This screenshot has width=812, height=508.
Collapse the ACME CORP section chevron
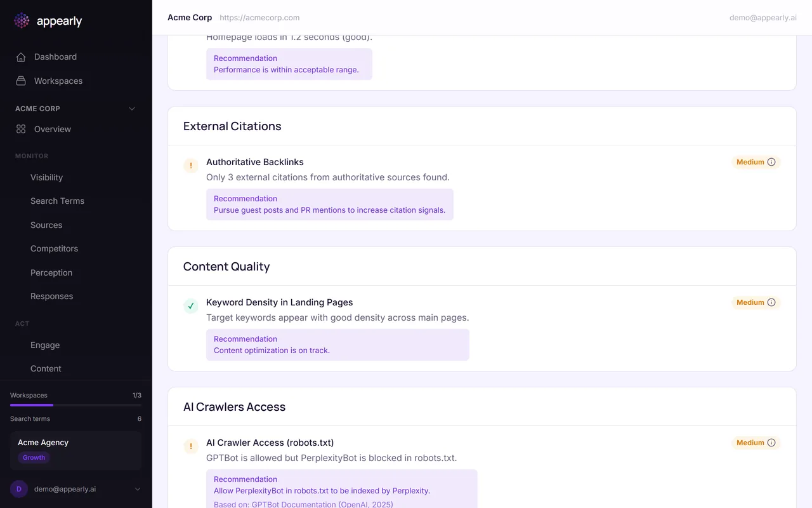point(131,109)
